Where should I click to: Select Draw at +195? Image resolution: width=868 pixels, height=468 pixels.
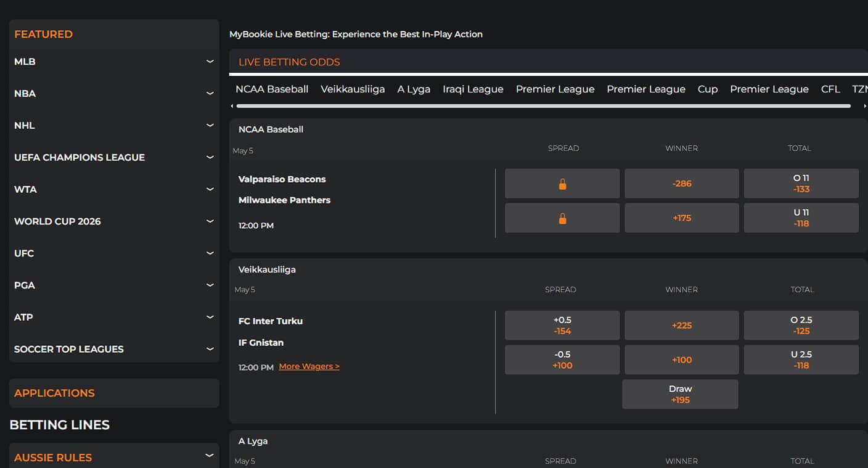click(680, 395)
